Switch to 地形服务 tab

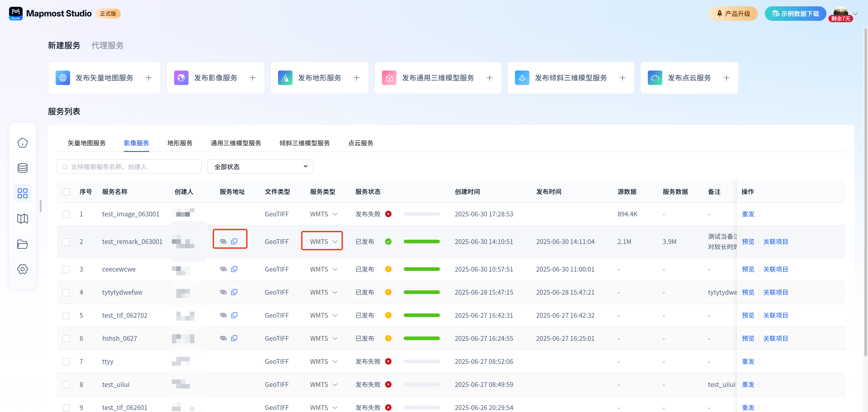point(180,143)
